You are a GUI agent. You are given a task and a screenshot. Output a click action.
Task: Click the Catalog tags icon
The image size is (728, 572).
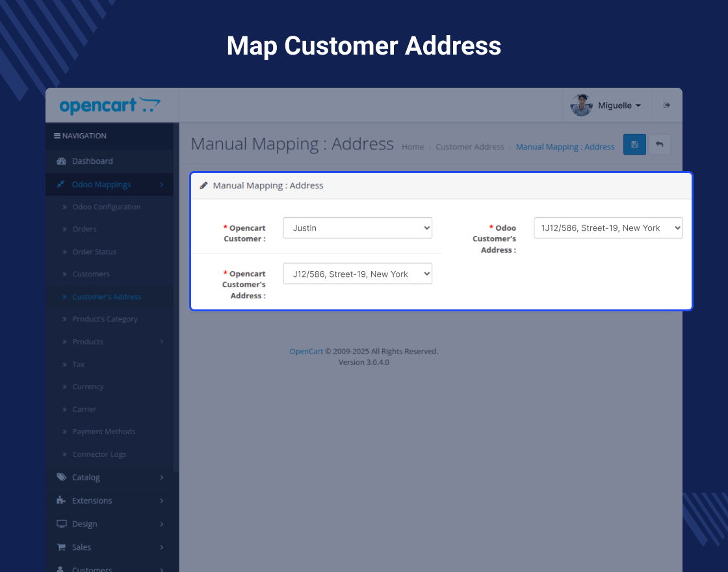[x=61, y=477]
